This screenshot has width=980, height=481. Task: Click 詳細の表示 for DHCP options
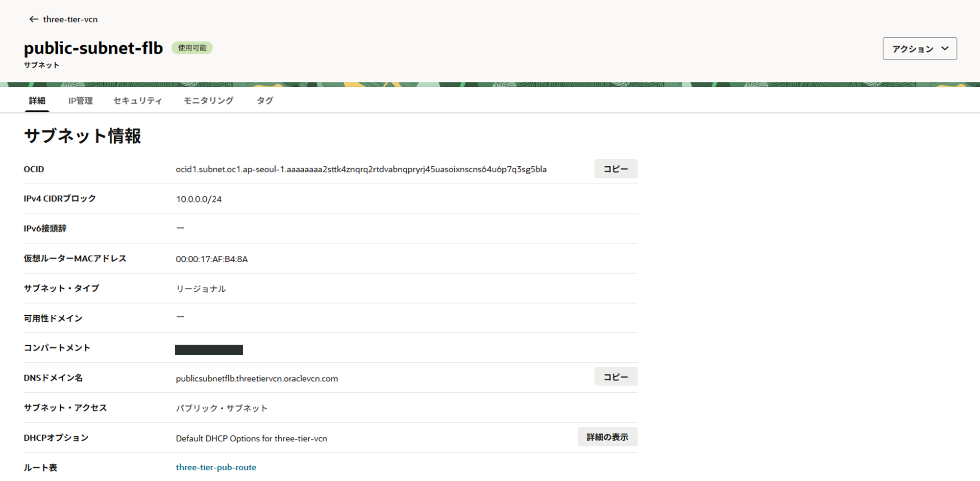tap(608, 437)
